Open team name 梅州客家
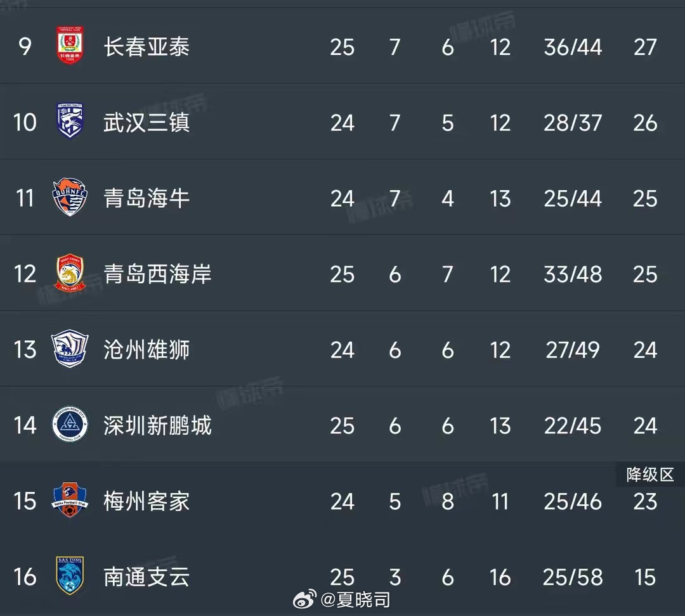685x616 pixels. 147,501
